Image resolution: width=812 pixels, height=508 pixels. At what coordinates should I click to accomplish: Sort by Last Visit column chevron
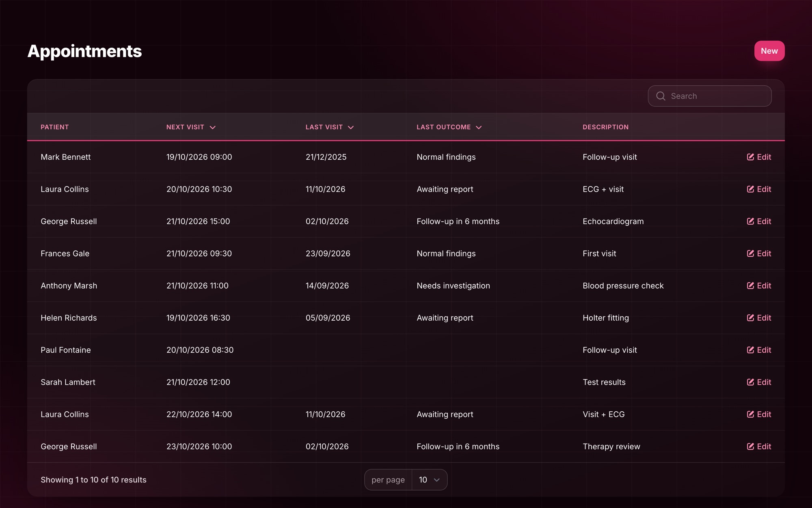pyautogui.click(x=351, y=128)
